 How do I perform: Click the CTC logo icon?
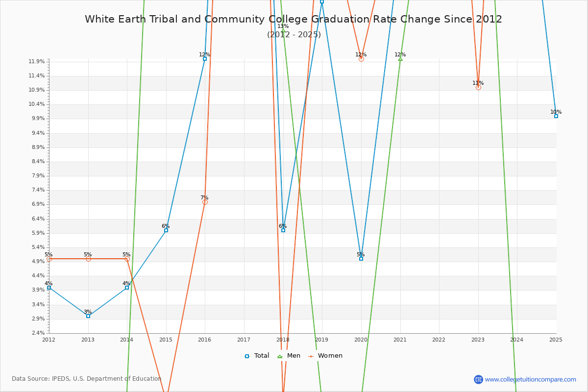point(478,379)
